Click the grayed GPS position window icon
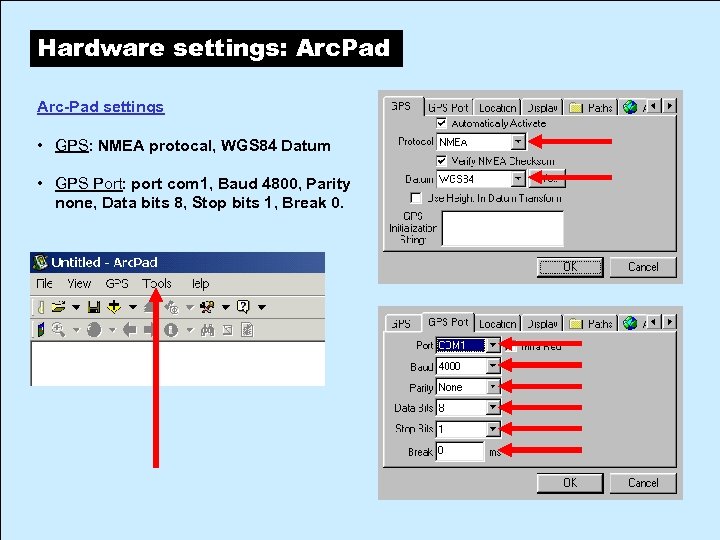 click(172, 307)
